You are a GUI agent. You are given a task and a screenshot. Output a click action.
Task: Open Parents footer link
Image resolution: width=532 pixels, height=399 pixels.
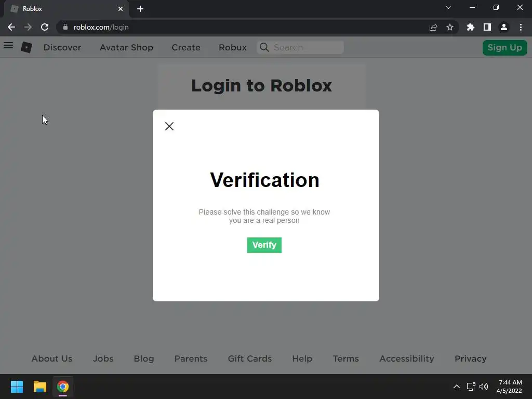pyautogui.click(x=191, y=358)
